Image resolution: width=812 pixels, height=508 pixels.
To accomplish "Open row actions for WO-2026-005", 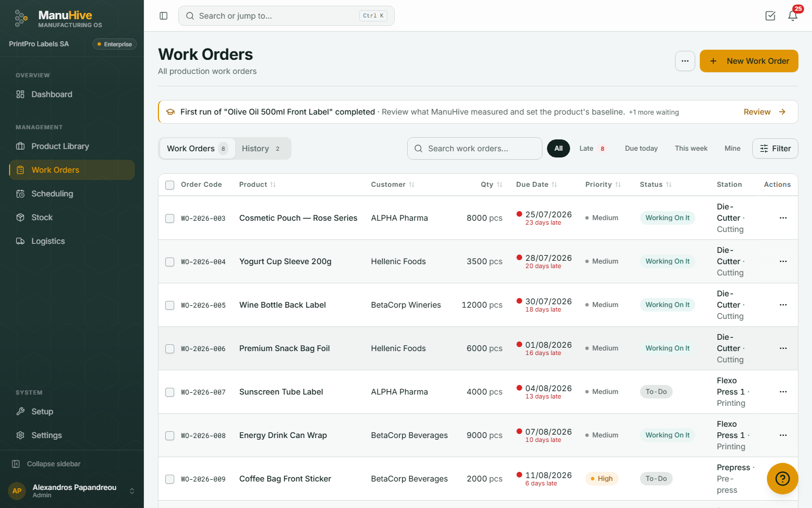I will point(783,305).
